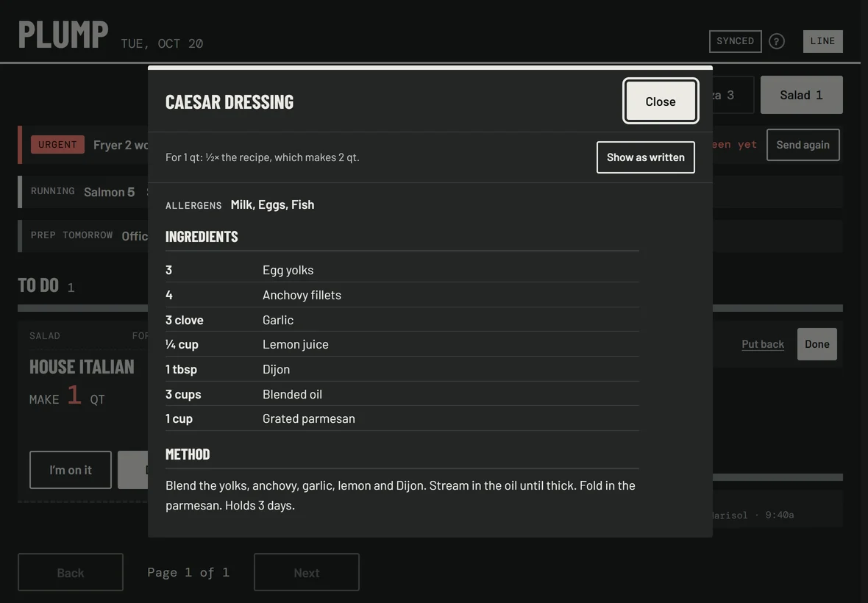The width and height of the screenshot is (868, 603).
Task: Click the Grated parmesan ingredient
Action: pyautogui.click(x=402, y=418)
